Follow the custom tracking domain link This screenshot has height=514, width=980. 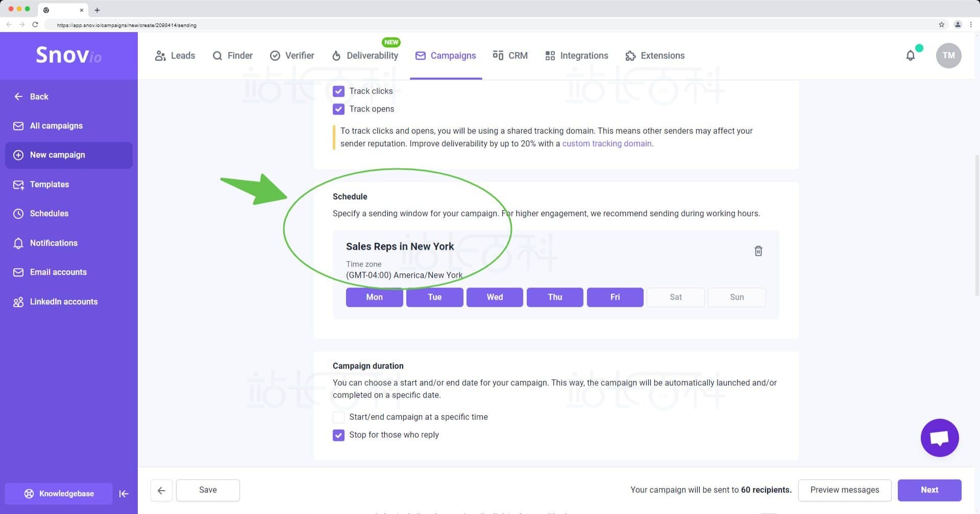pyautogui.click(x=607, y=144)
